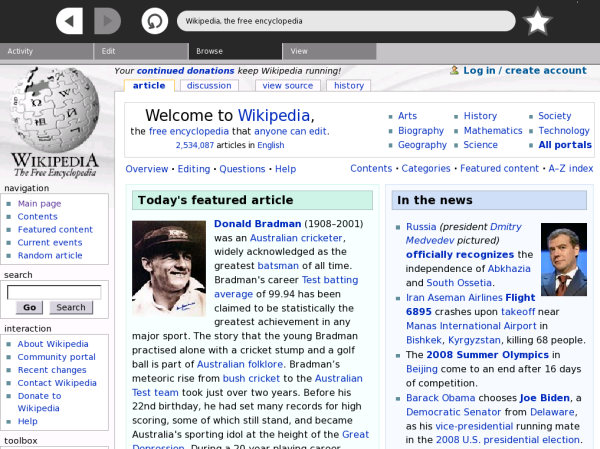Open the Activity toolbar tab

(46, 51)
